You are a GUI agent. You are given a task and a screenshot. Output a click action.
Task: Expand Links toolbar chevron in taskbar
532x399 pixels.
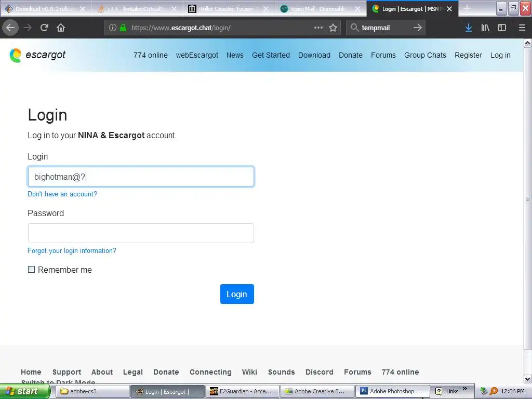(x=465, y=389)
